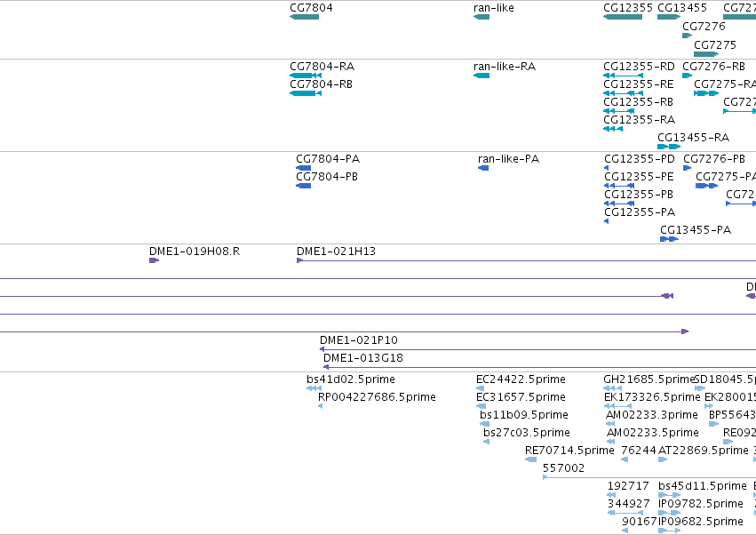Select the RP004227686.5prime EST label

[x=377, y=397]
